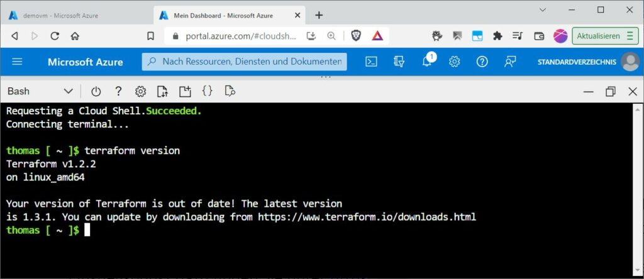This screenshot has height=279, width=644.
Task: Open the Cloud Shell editor braces icon
Action: [x=208, y=91]
